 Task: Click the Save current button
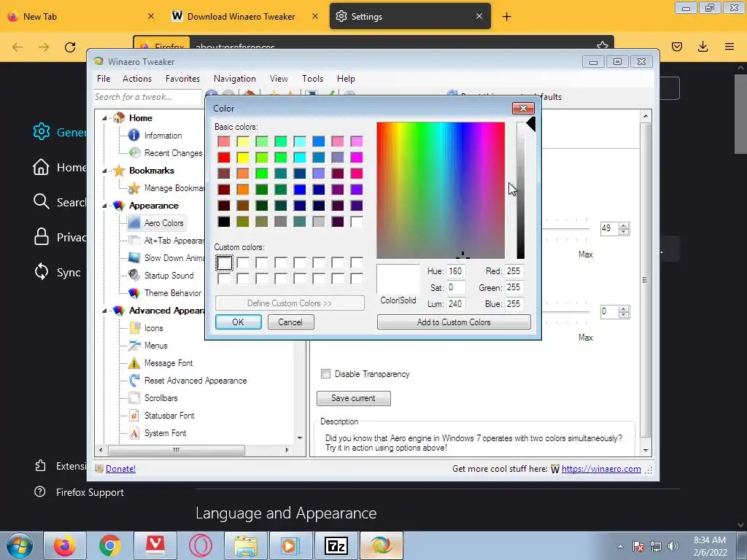pos(354,398)
